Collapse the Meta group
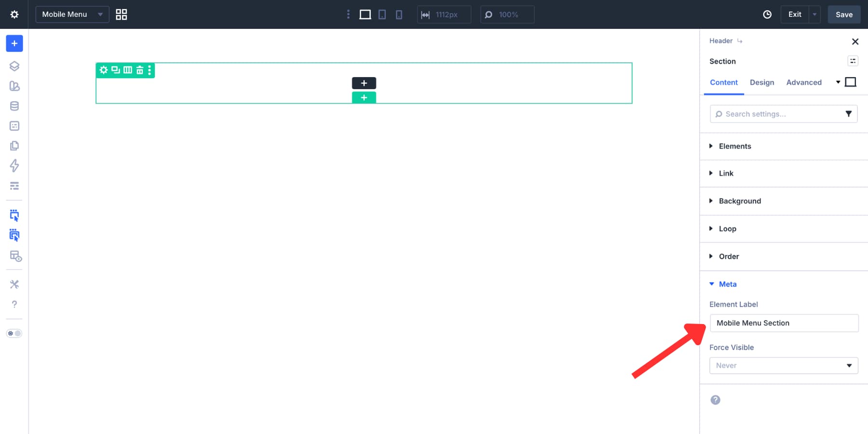This screenshot has height=434, width=868. (784, 284)
